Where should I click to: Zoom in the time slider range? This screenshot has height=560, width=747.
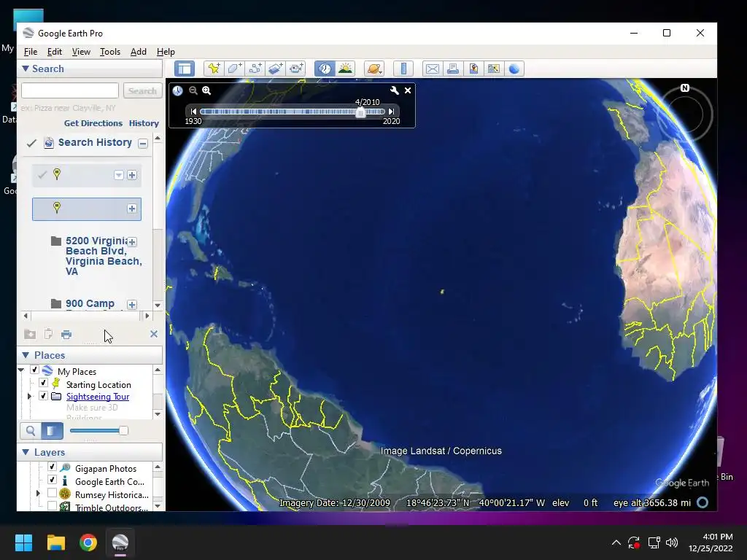206,90
